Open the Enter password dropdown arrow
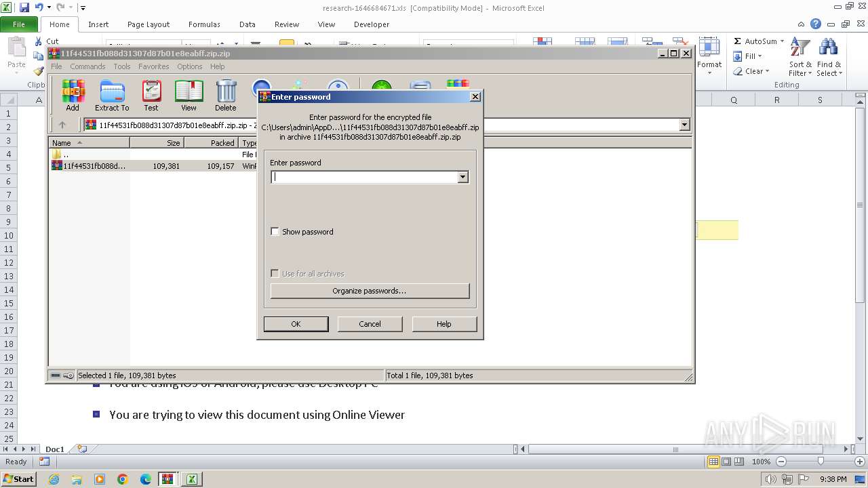 click(462, 177)
